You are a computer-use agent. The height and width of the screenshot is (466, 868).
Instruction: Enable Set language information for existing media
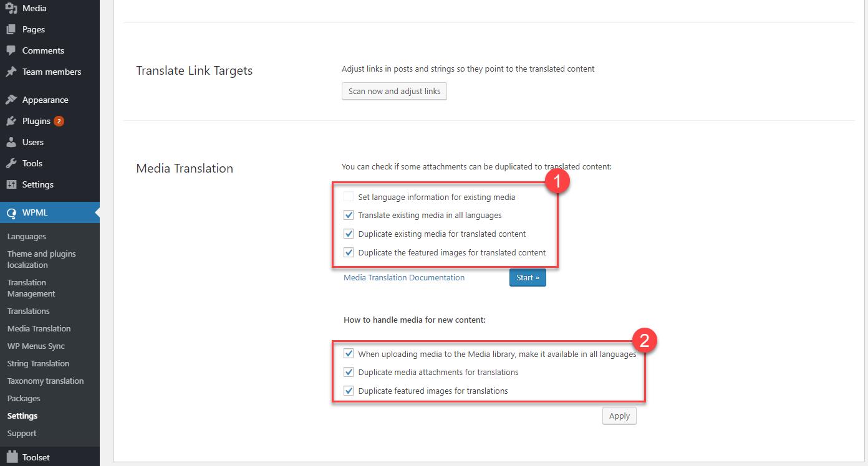tap(349, 197)
